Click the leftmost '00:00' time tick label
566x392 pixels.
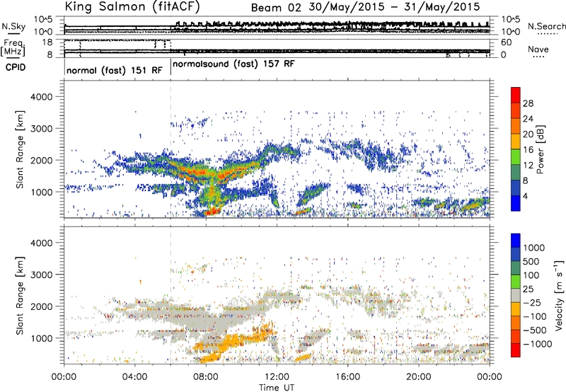point(64,377)
